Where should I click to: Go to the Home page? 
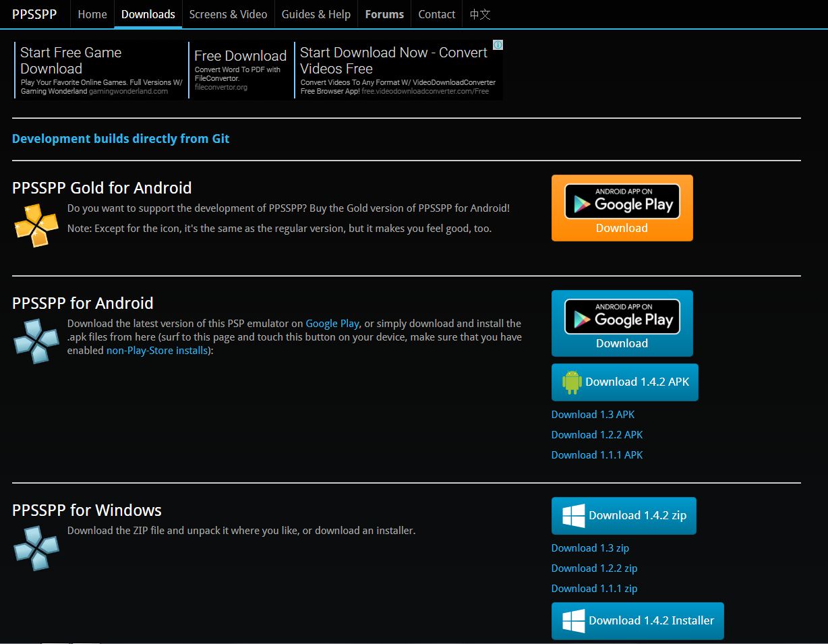coord(92,13)
